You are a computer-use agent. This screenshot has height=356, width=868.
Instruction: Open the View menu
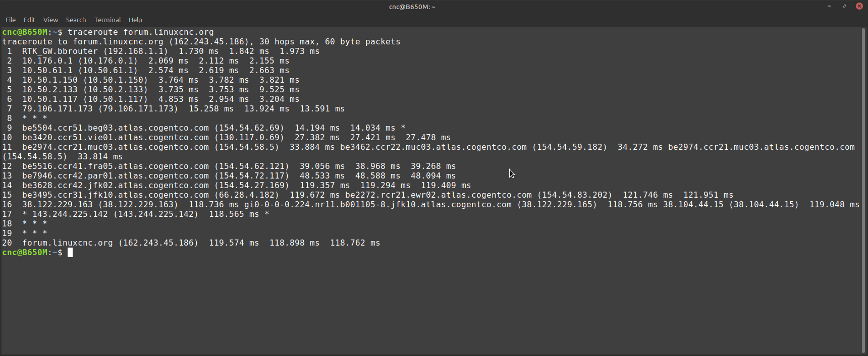point(50,20)
